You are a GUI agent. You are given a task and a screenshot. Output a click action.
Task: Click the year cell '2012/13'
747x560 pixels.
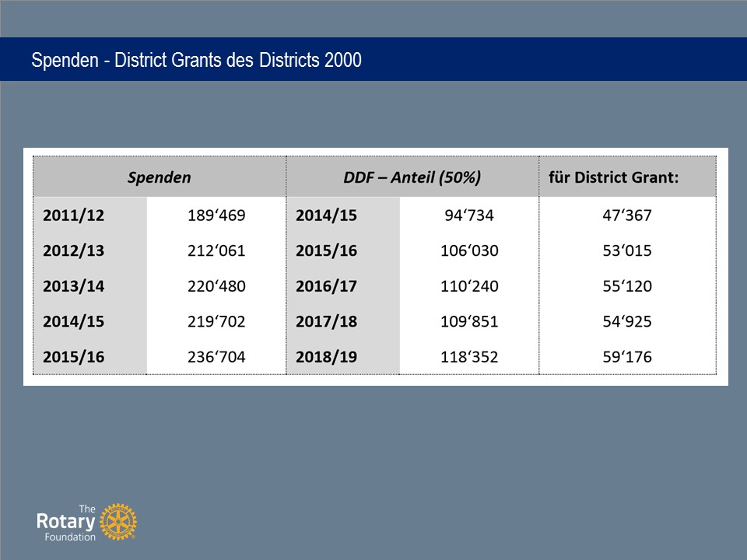pos(73,250)
